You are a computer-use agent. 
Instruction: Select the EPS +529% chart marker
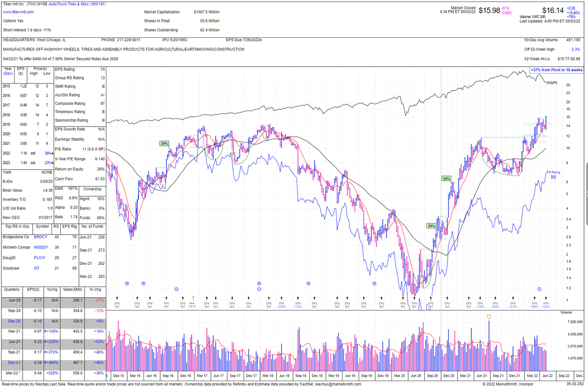[546, 302]
